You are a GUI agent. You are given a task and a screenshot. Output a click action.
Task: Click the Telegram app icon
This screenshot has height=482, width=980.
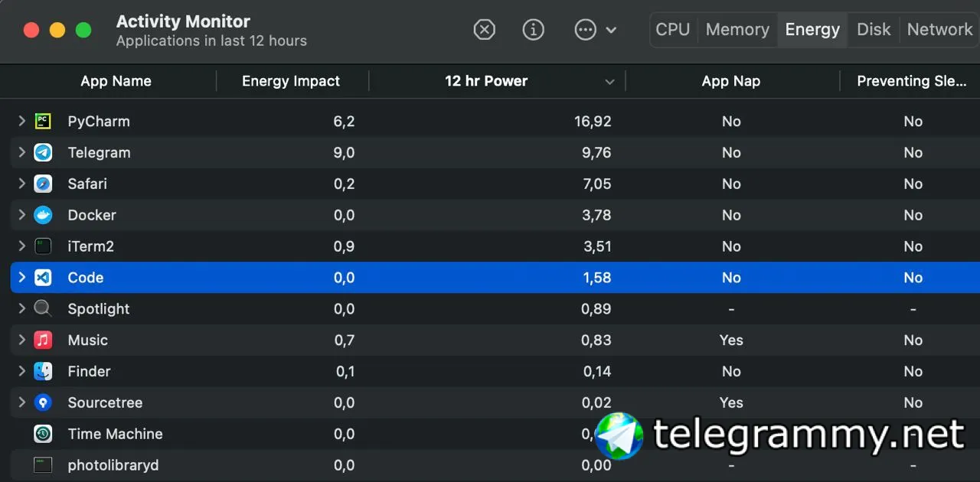pyautogui.click(x=43, y=152)
